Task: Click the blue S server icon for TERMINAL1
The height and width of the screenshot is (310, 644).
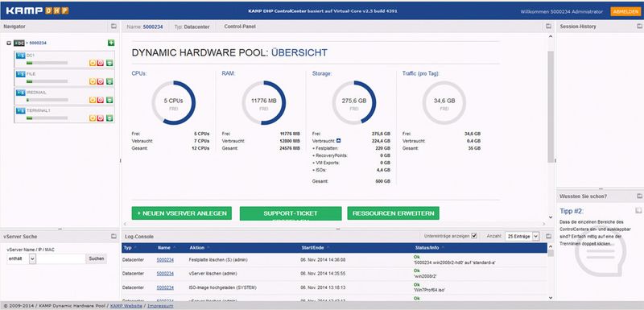Action: coord(21,110)
